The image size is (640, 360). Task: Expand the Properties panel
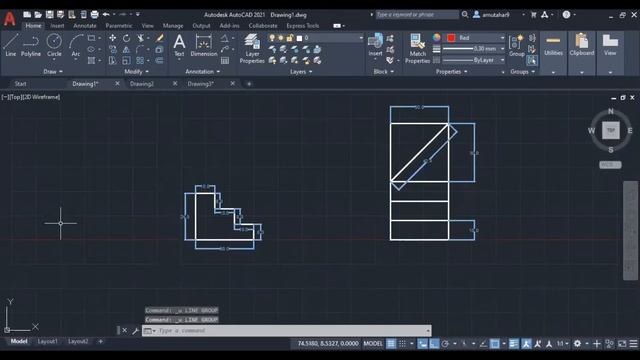coord(451,71)
